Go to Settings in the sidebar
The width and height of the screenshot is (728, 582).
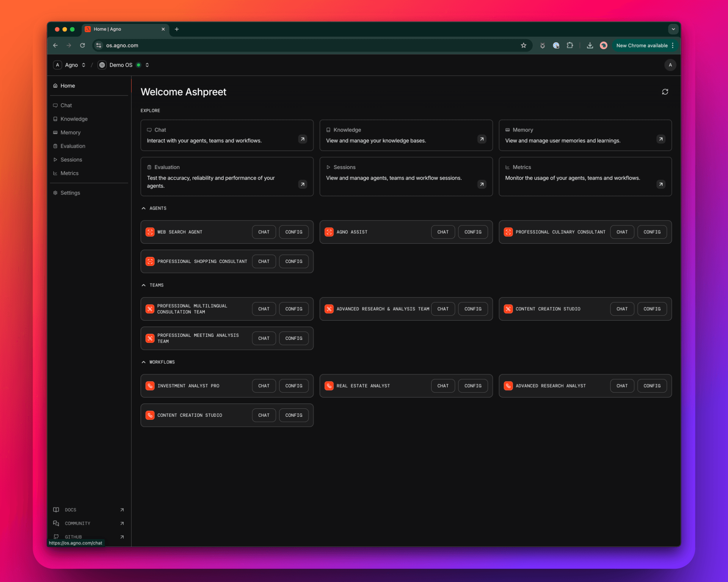(70, 193)
